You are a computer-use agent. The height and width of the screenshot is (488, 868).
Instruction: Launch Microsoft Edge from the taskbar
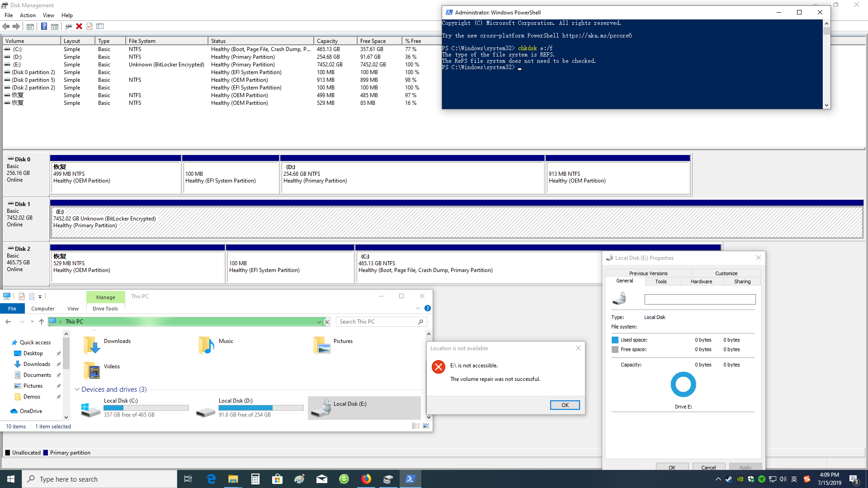tap(211, 479)
